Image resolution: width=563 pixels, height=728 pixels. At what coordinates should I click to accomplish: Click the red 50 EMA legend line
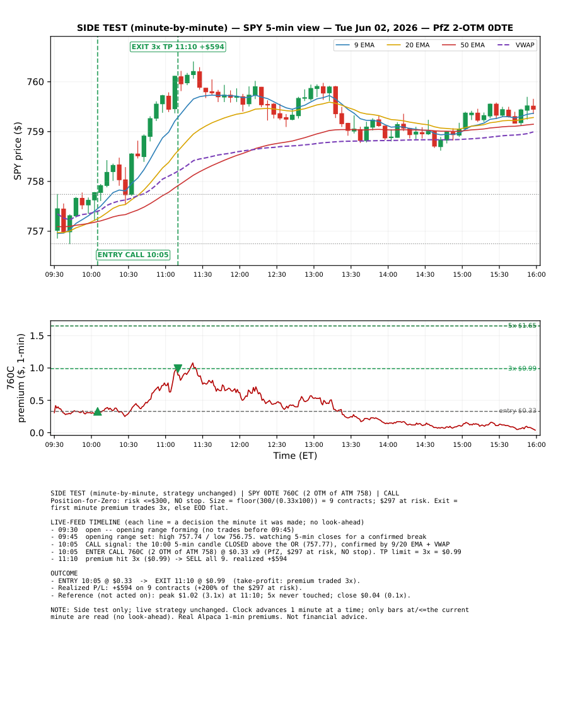[449, 45]
